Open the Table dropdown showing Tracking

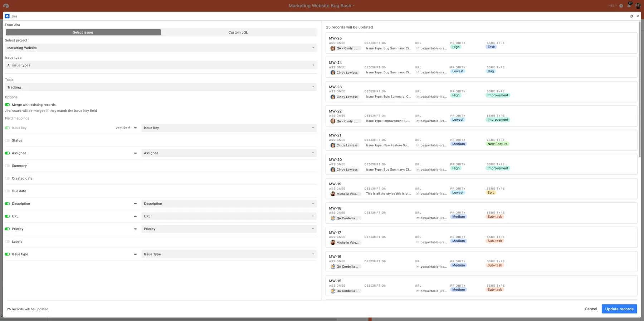point(160,87)
